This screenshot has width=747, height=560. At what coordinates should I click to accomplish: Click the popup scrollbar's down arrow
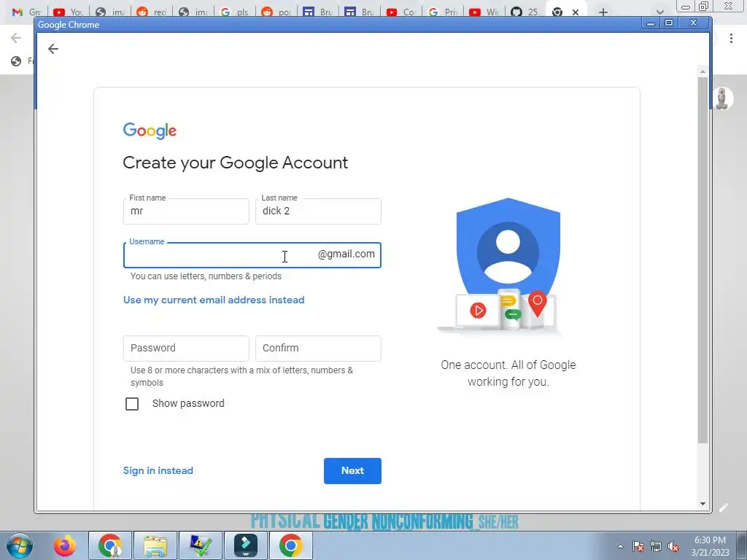tap(703, 504)
